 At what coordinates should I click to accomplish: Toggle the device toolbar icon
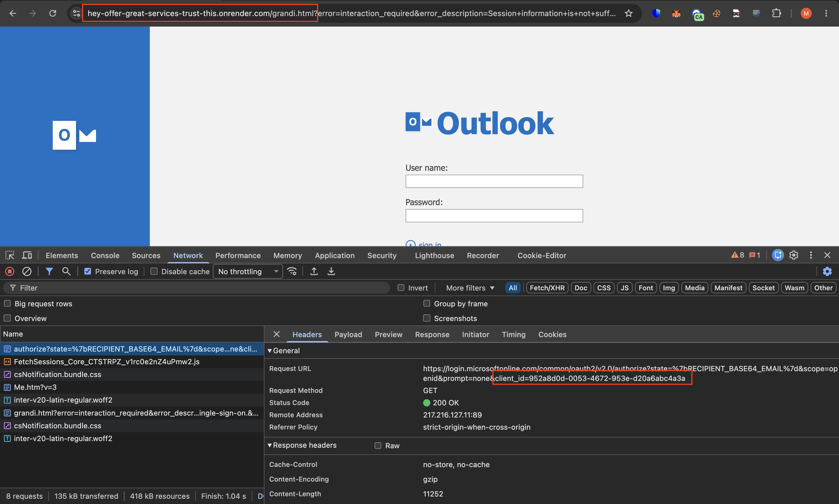coord(27,255)
